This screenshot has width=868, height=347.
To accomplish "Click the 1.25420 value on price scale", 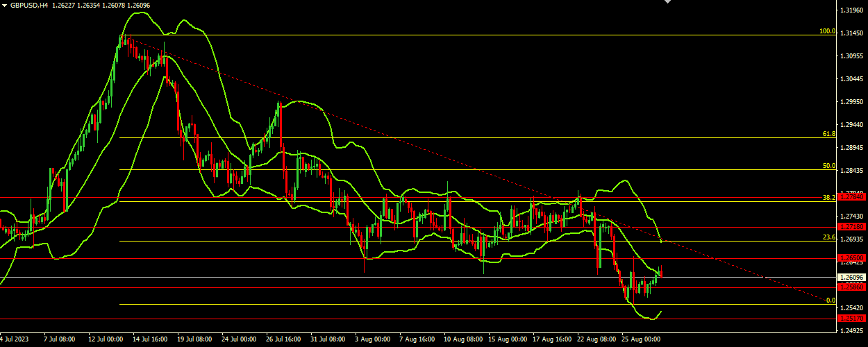I will [852, 307].
